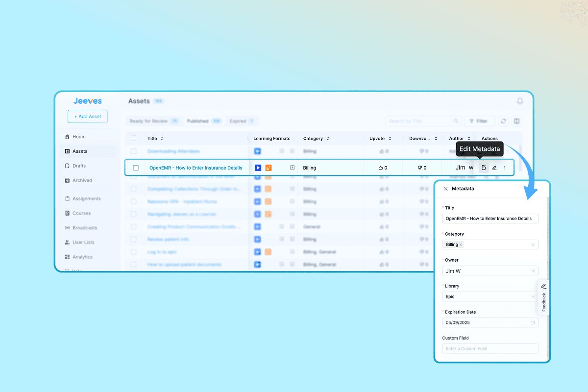Sort by Downvote column arrows

pos(436,139)
